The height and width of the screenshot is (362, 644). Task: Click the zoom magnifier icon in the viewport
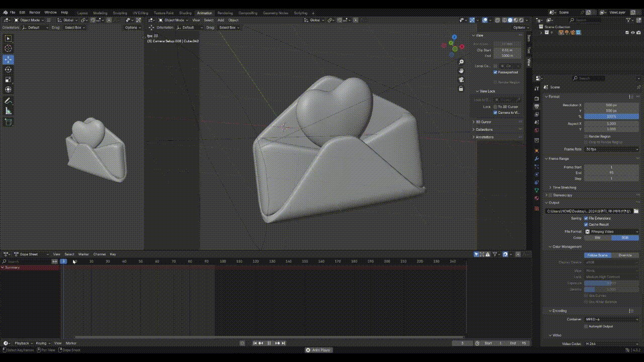(461, 62)
